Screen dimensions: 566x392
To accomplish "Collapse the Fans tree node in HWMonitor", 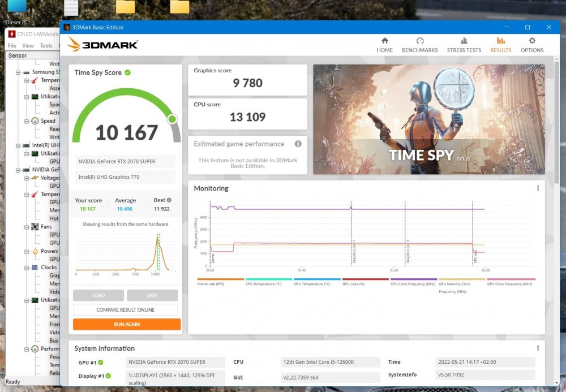I will click(x=27, y=227).
